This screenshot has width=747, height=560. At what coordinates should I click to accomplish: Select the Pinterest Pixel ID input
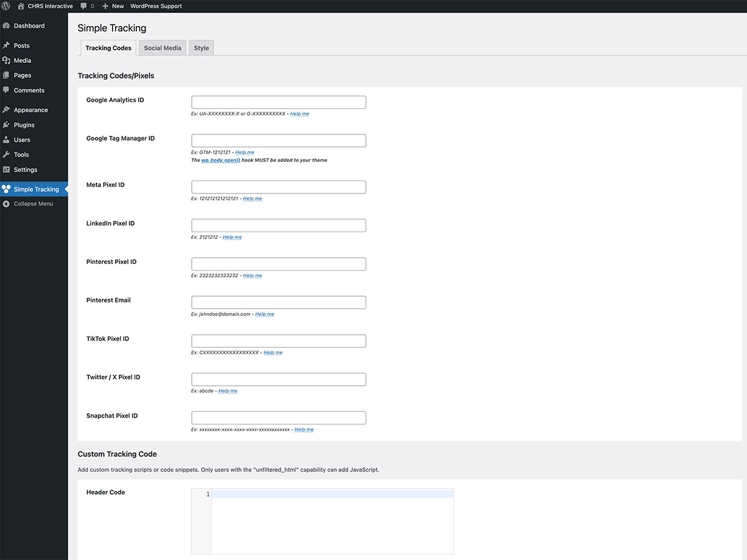278,264
